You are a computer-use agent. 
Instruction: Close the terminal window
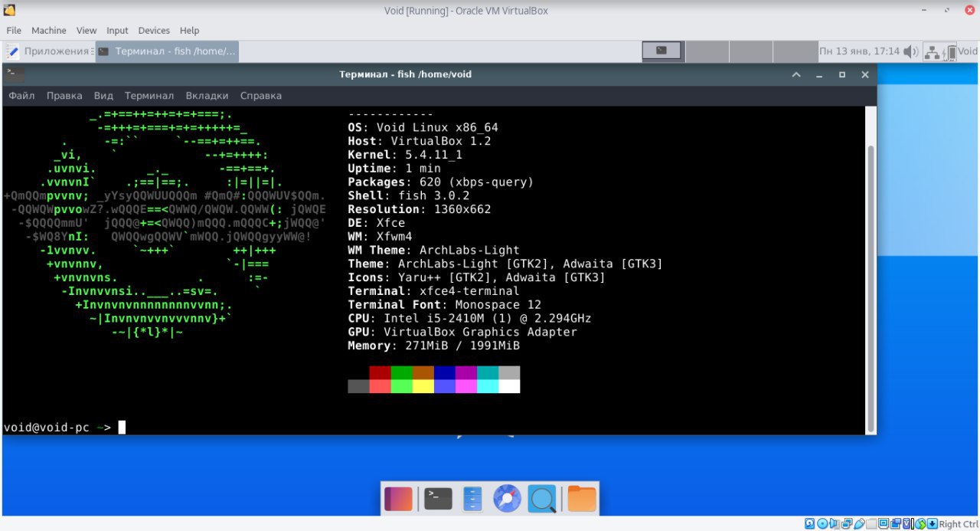pyautogui.click(x=865, y=74)
